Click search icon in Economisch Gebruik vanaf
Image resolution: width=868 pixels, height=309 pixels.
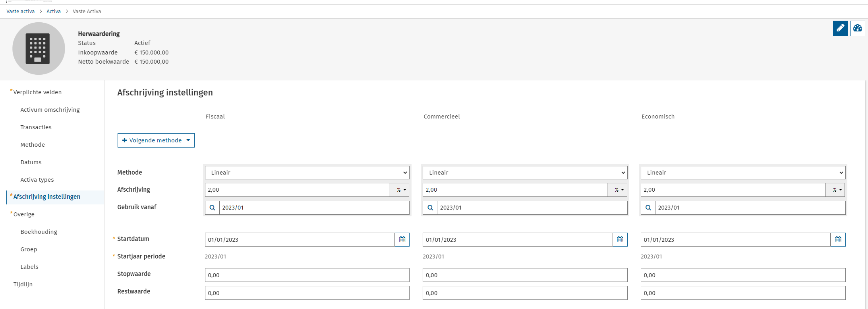click(648, 208)
